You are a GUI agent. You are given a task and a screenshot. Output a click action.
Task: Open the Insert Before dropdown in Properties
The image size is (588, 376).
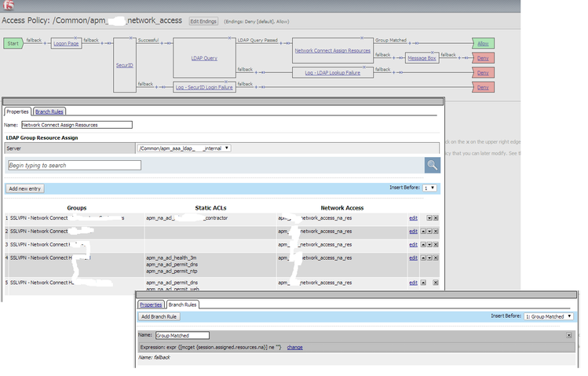(x=430, y=188)
